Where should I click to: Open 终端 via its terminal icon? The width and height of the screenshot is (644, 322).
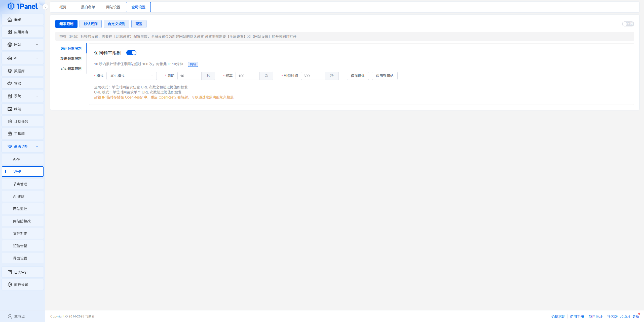pyautogui.click(x=10, y=109)
